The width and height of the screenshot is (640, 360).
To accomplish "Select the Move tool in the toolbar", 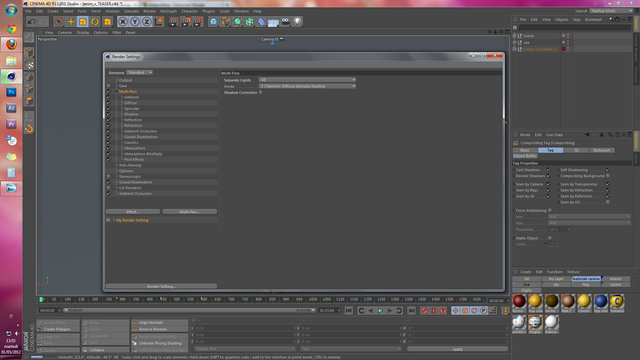I will [71, 22].
